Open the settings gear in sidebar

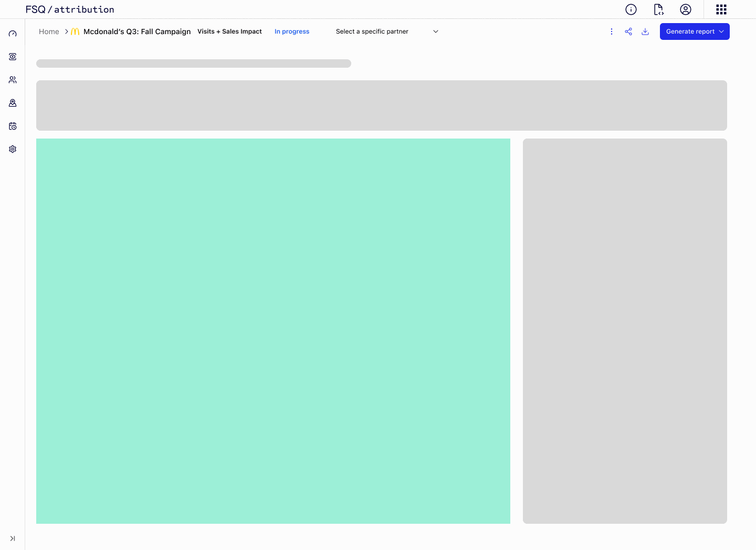click(x=13, y=149)
